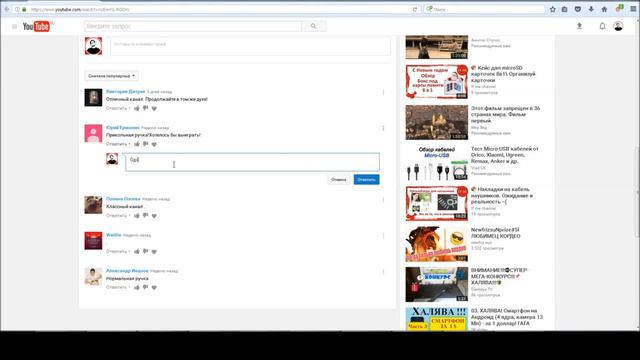
Task: Open 'Тест Micro-USB кабелей от Orico, Xiaomi' video title
Action: point(505,155)
